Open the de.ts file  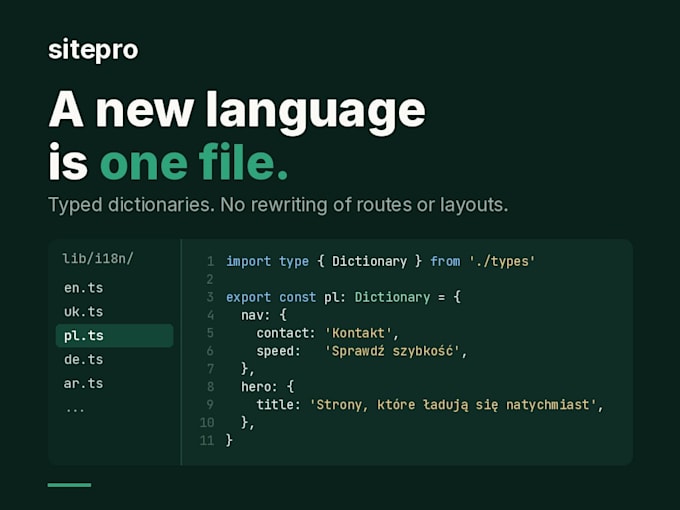tap(84, 360)
